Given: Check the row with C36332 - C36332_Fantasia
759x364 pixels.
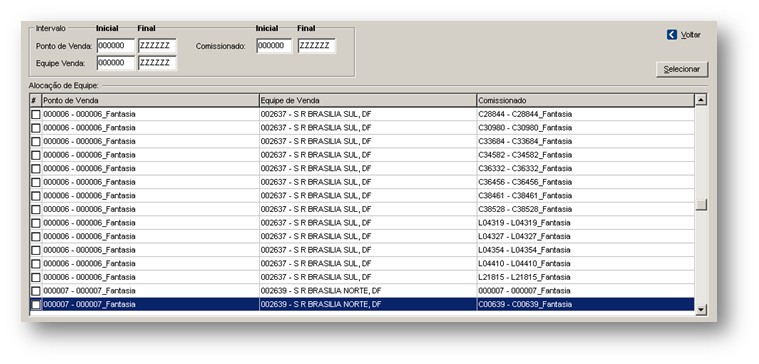Looking at the screenshot, I should 36,169.
